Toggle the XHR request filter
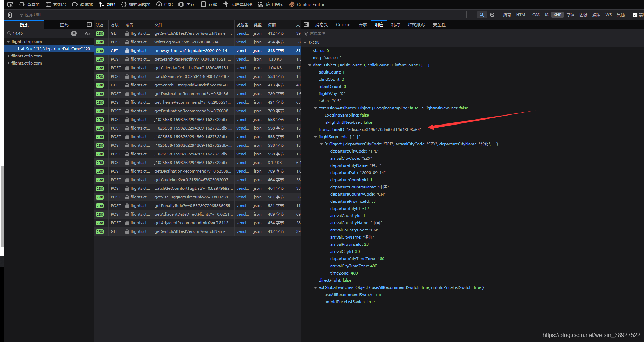 pyautogui.click(x=557, y=15)
